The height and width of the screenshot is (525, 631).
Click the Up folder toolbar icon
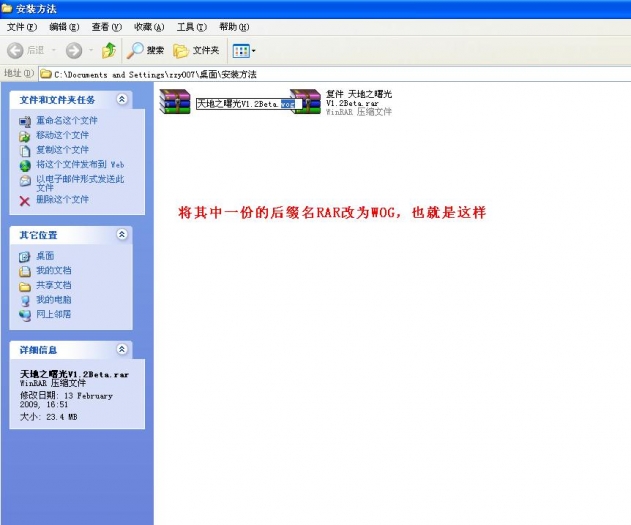108,50
